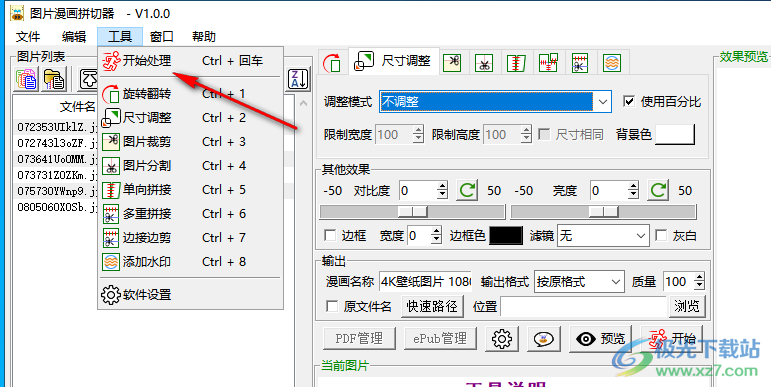The image size is (771, 387).
Task: Click the Z-A sort order icon
Action: point(298,79)
